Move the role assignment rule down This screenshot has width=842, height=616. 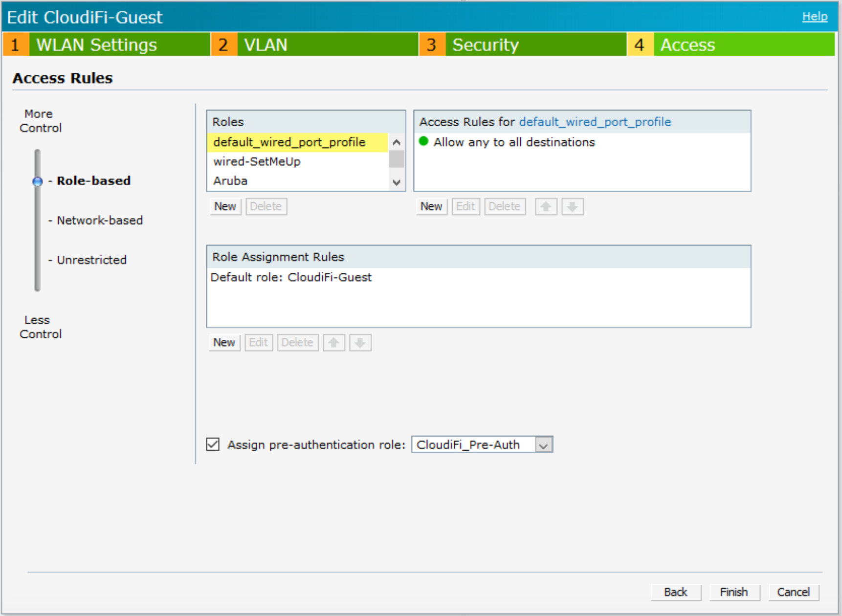pyautogui.click(x=360, y=342)
